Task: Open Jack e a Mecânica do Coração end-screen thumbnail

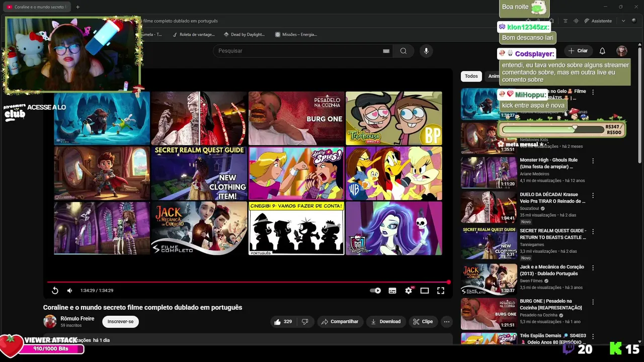Action: click(199, 228)
